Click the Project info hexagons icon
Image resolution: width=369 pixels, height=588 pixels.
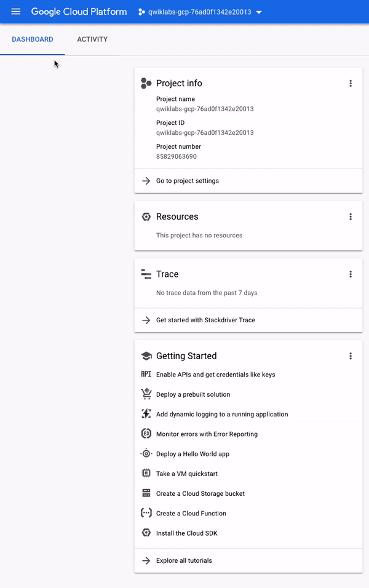[146, 84]
